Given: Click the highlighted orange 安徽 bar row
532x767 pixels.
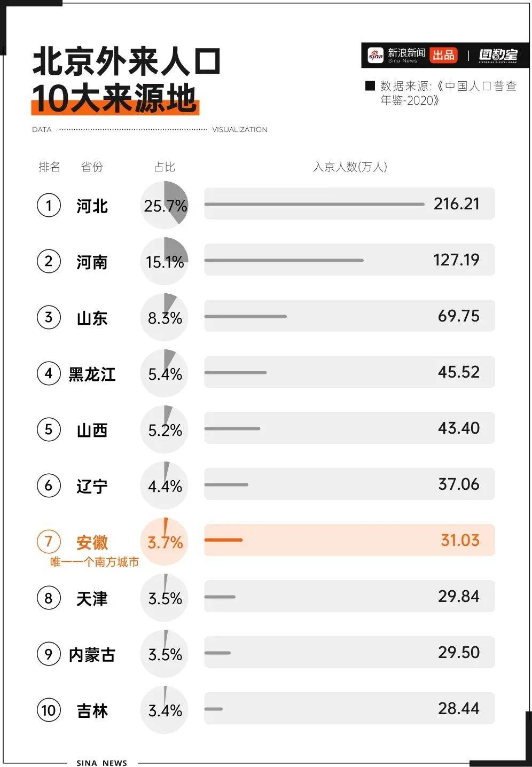Looking at the screenshot, I should [x=349, y=540].
